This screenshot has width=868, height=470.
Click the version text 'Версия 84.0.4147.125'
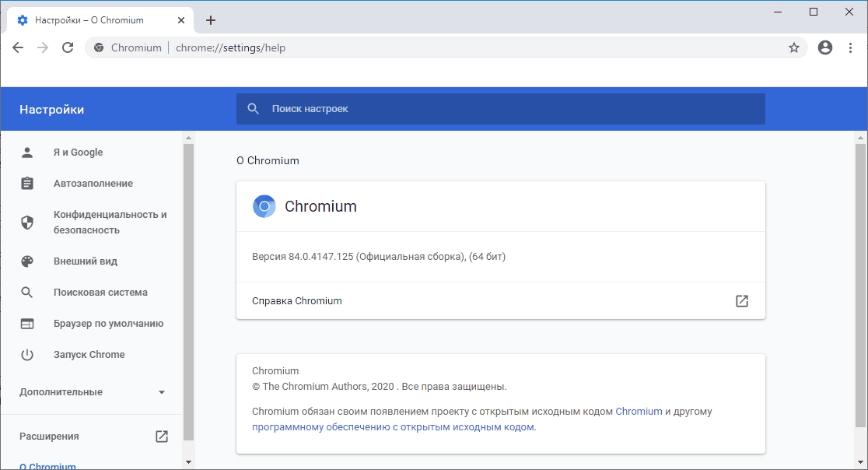coord(303,256)
